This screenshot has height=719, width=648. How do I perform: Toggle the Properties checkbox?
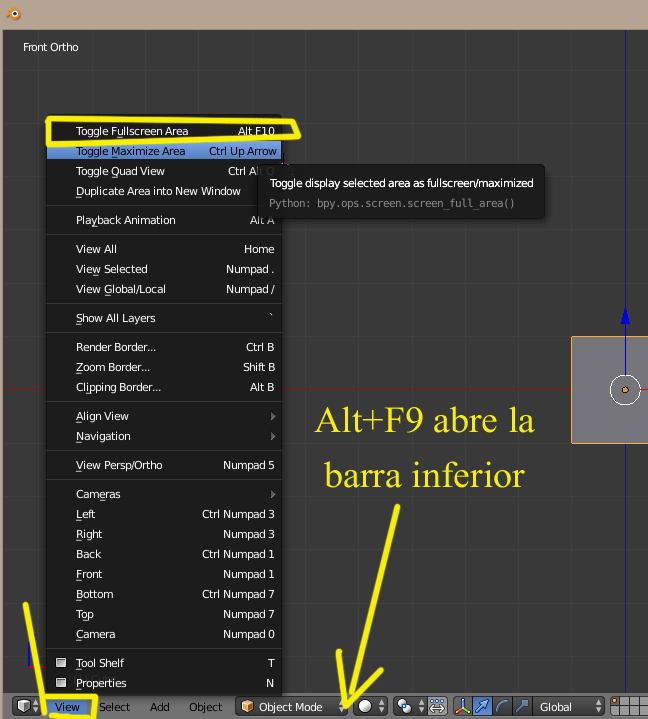point(61,682)
